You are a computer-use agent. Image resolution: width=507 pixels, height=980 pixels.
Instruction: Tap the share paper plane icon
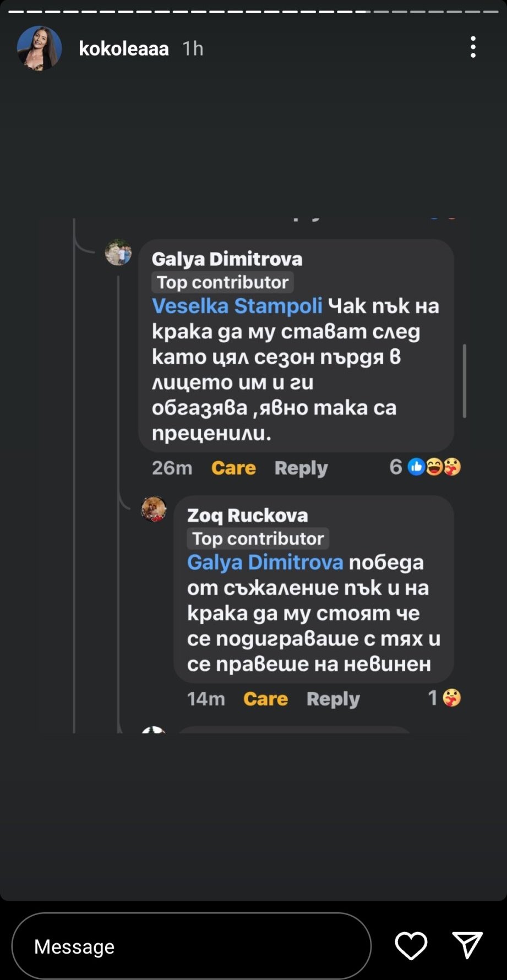[x=467, y=945]
